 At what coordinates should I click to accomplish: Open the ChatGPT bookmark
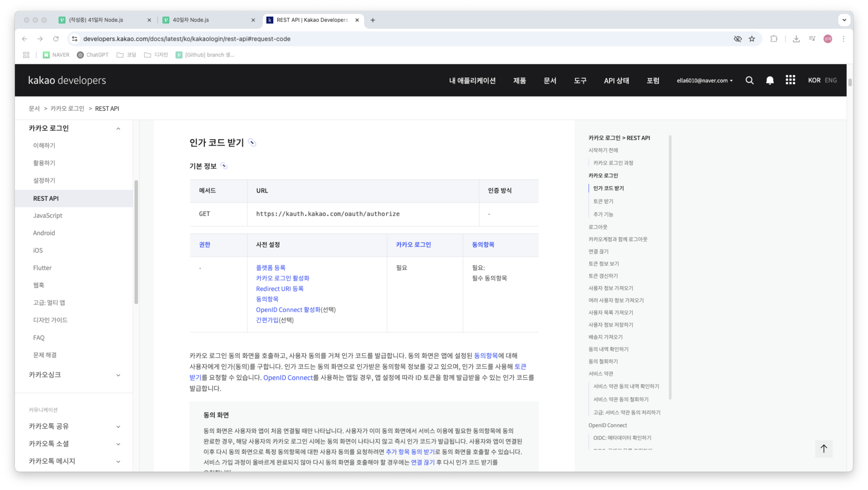93,55
